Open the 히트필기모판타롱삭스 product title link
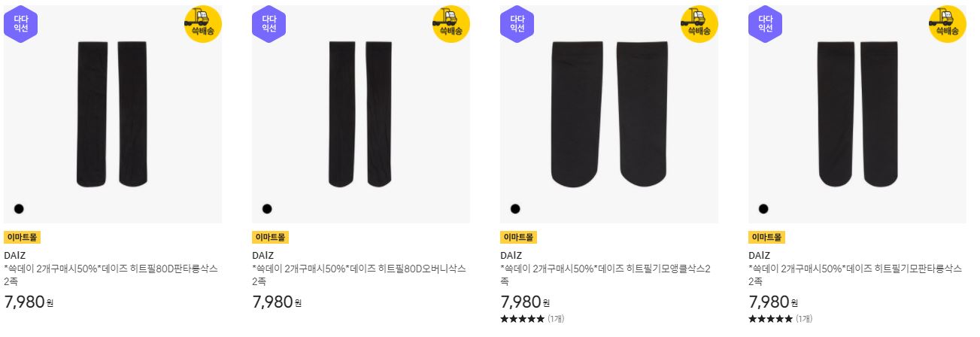980x337 pixels. 855,275
